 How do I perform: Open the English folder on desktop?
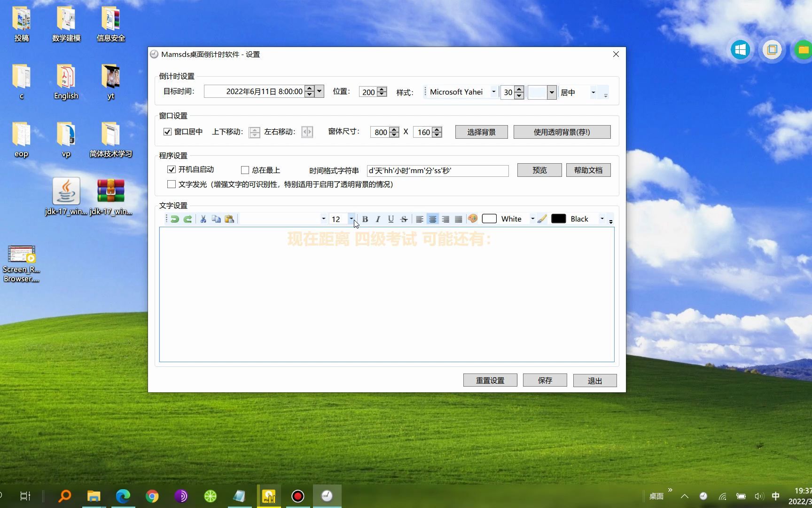pos(66,82)
